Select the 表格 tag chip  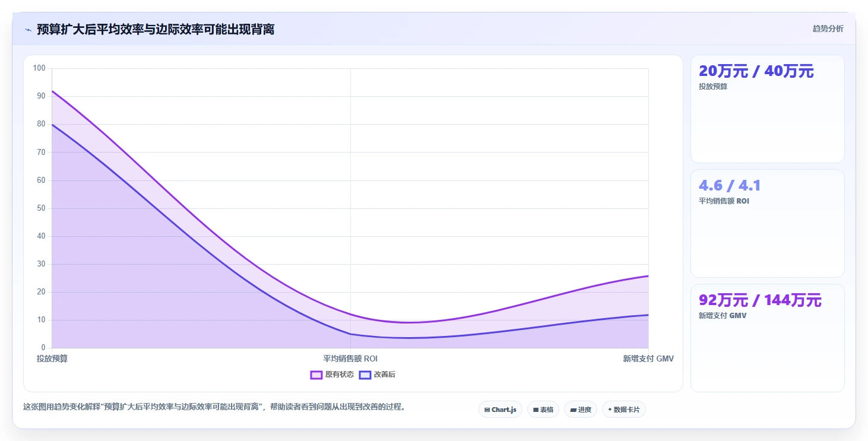coord(543,410)
